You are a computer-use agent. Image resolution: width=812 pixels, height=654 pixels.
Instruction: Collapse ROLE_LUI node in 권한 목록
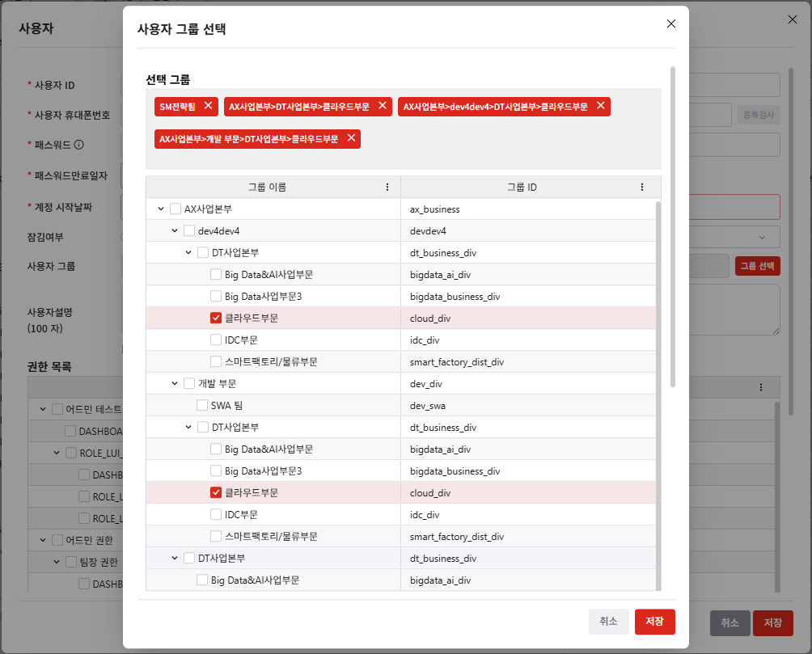point(57,453)
